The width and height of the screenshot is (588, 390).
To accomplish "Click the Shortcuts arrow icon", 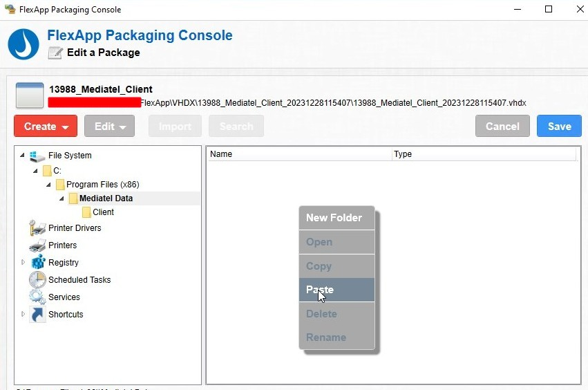I will click(37, 315).
